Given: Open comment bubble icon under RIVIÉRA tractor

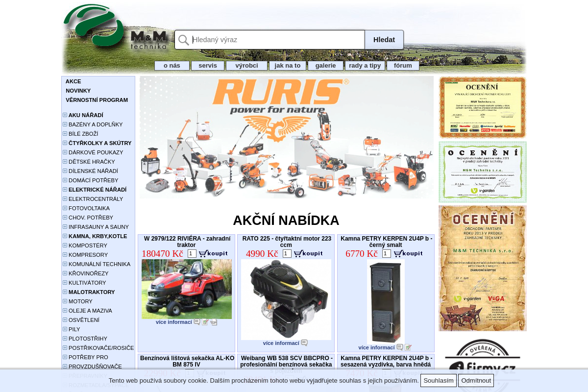Looking at the screenshot, I should point(197,322).
